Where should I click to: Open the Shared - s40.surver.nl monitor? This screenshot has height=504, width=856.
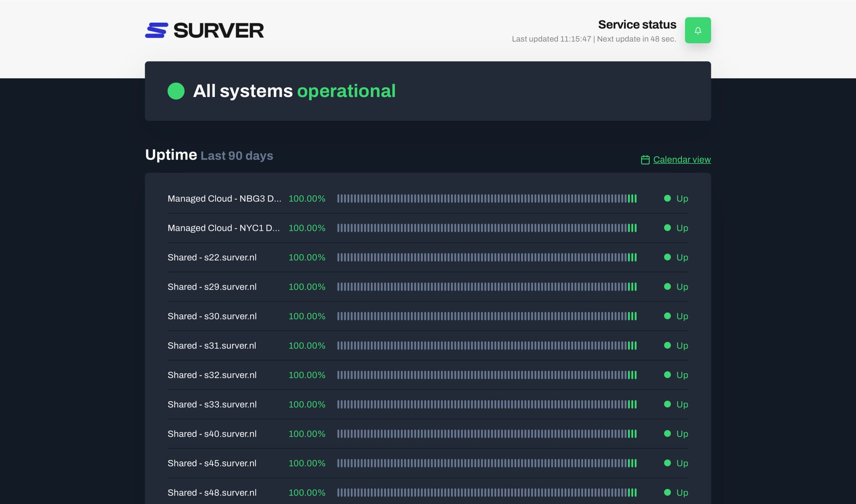212,434
